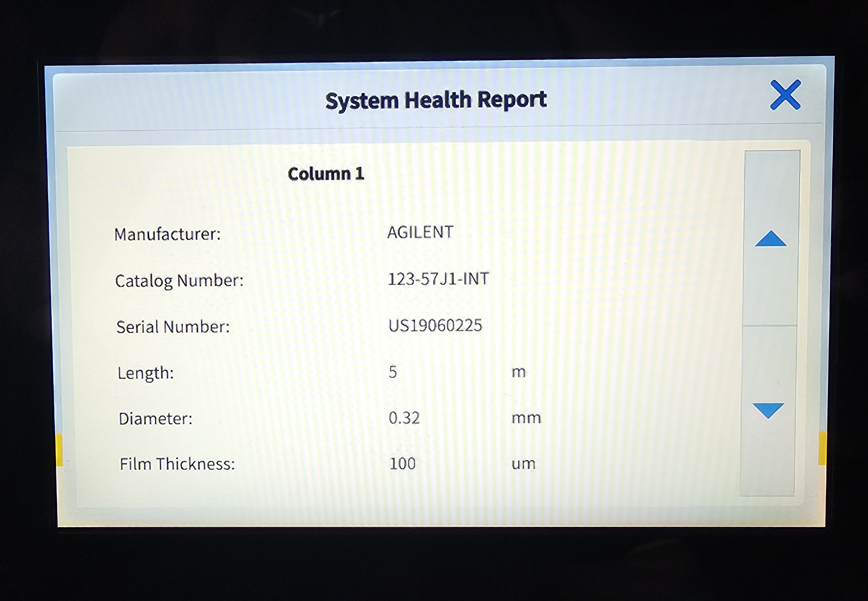868x601 pixels.
Task: Click the AGILENT manufacturer value
Action: [420, 232]
